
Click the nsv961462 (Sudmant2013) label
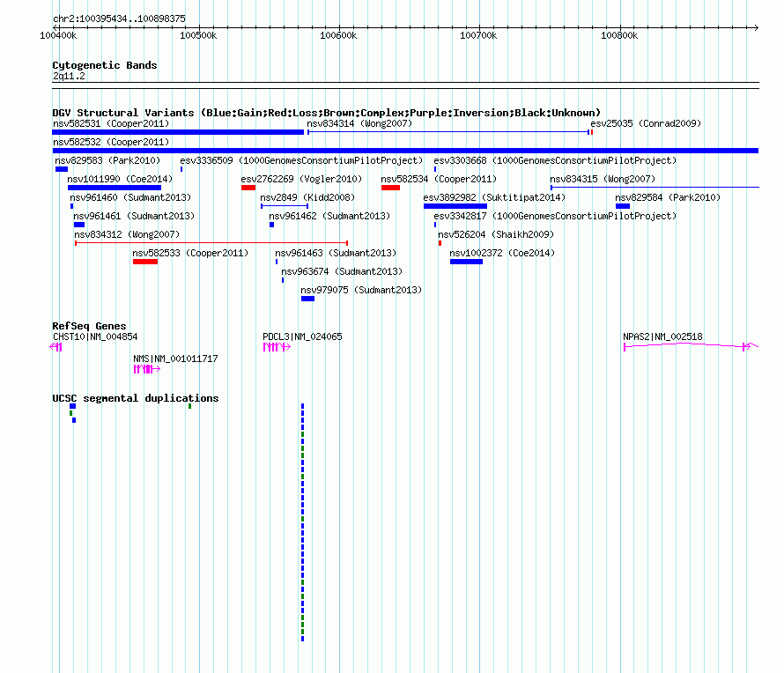pos(329,216)
